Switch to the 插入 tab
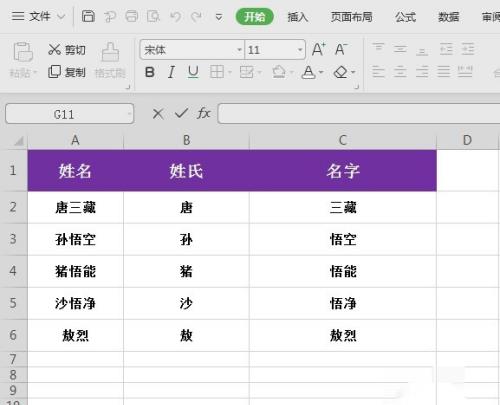 pos(298,17)
